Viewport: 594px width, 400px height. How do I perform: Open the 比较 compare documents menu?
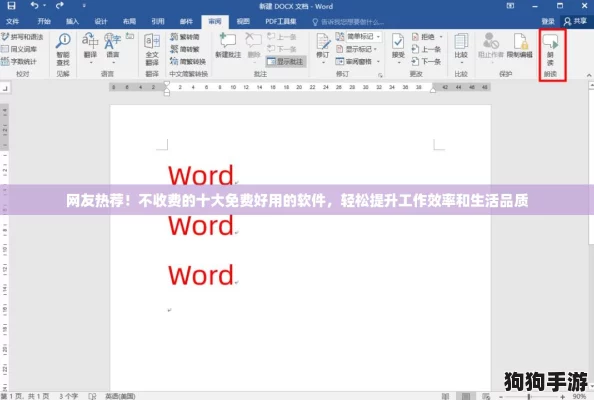pyautogui.click(x=461, y=48)
